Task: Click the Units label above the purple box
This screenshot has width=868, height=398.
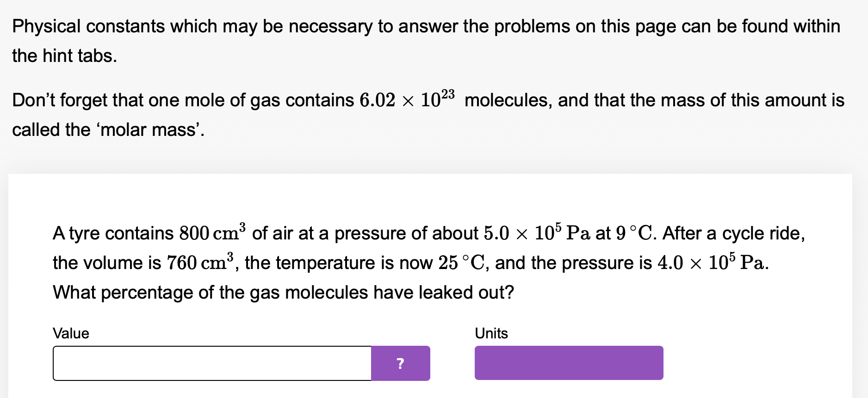Action: pos(491,333)
